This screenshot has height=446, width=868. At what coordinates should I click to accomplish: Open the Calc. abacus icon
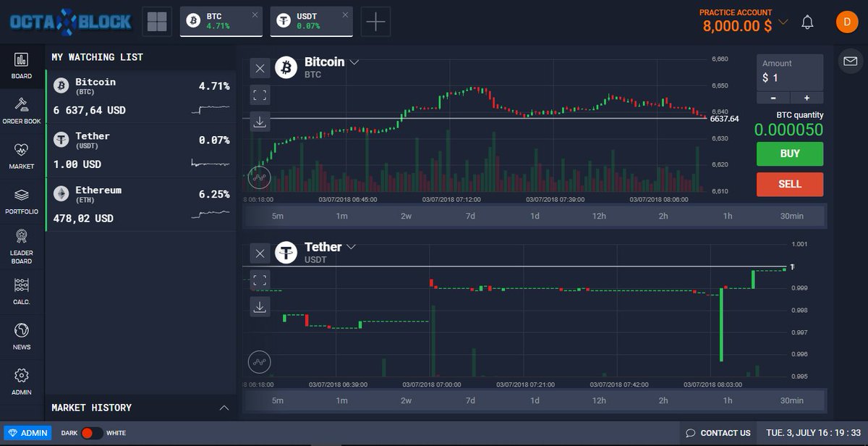(x=22, y=285)
